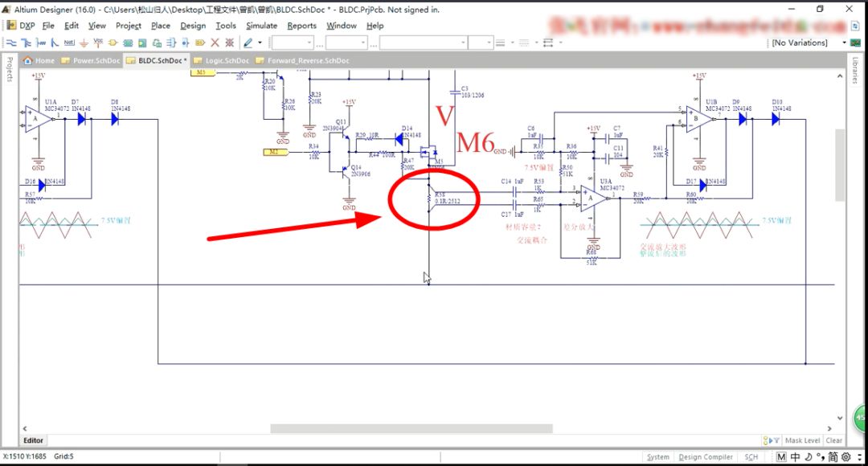
Task: Open the Project menu
Action: pyautogui.click(x=129, y=26)
